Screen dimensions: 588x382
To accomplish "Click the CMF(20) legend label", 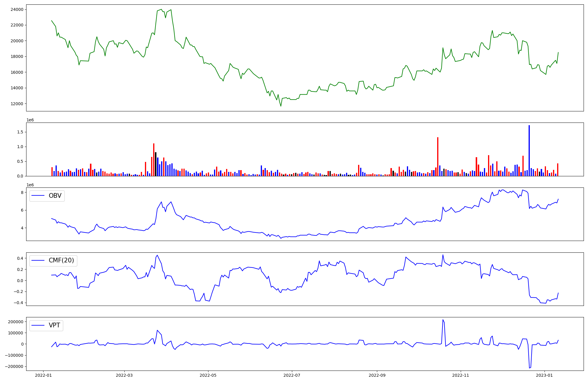I will tap(61, 261).
